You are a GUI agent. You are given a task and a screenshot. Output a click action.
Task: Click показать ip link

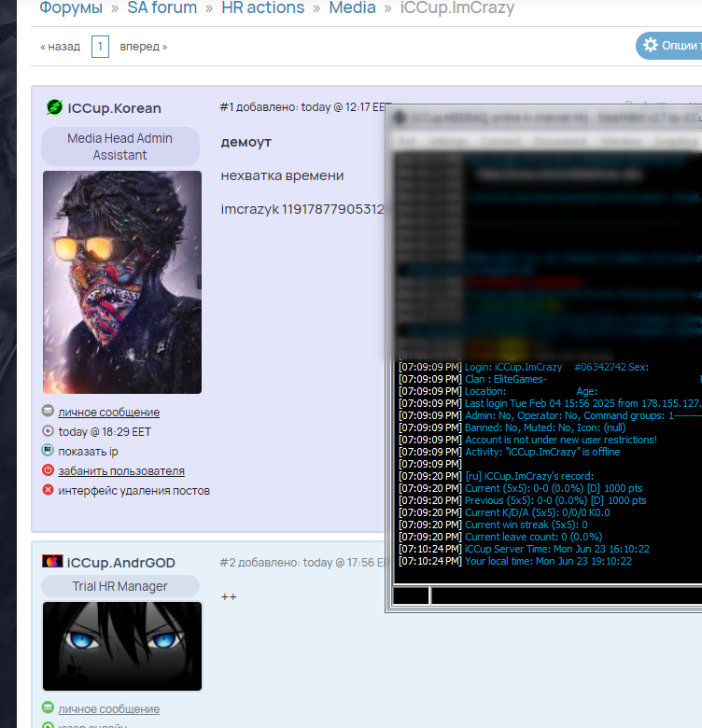tap(88, 452)
